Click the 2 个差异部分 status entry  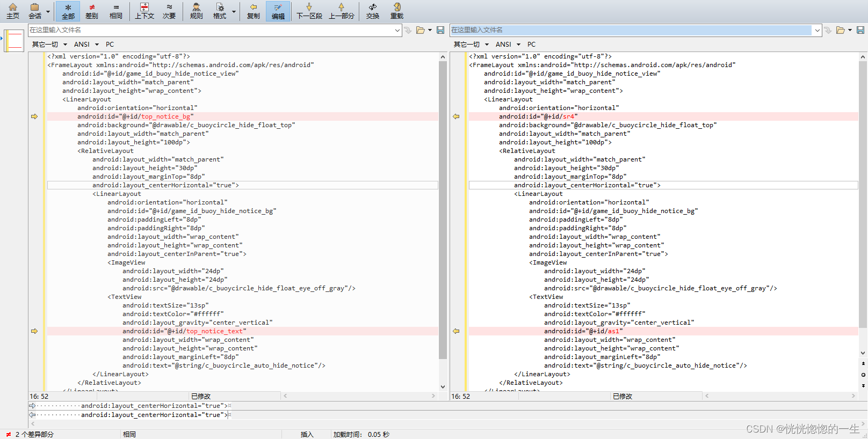[x=34, y=434]
